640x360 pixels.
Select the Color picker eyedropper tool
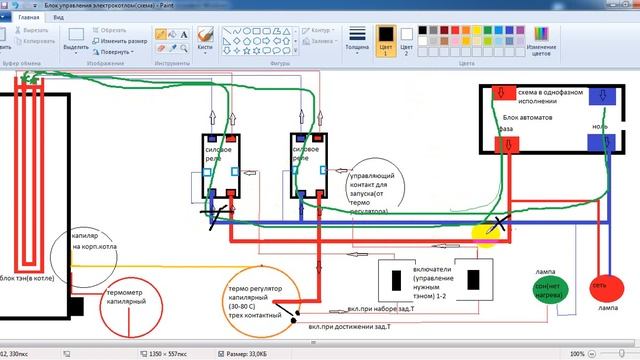[x=172, y=48]
